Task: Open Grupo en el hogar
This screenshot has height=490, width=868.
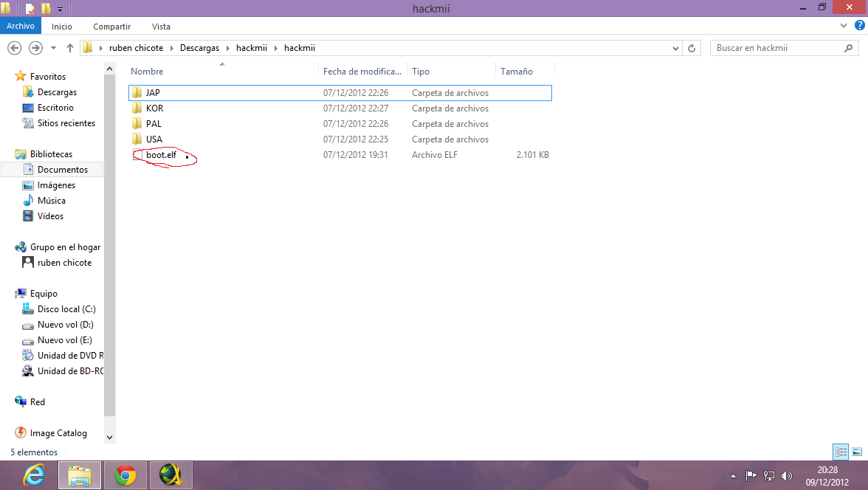Action: [65, 247]
